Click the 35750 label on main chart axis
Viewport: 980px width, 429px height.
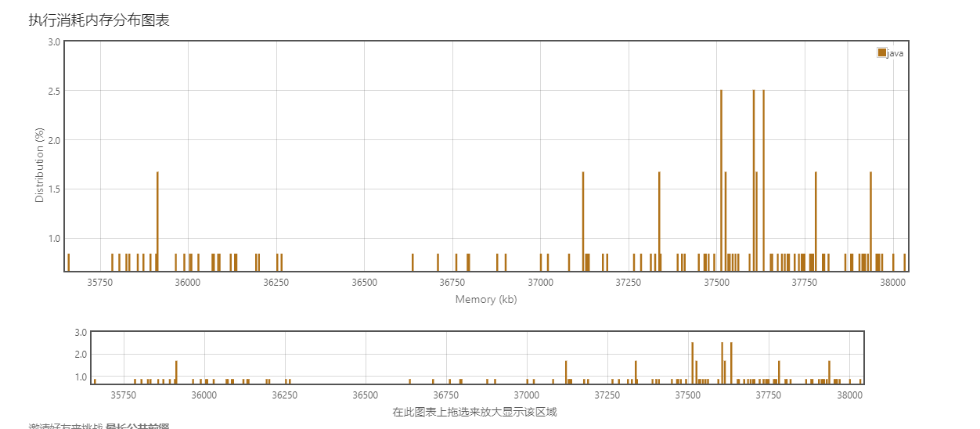pos(100,283)
